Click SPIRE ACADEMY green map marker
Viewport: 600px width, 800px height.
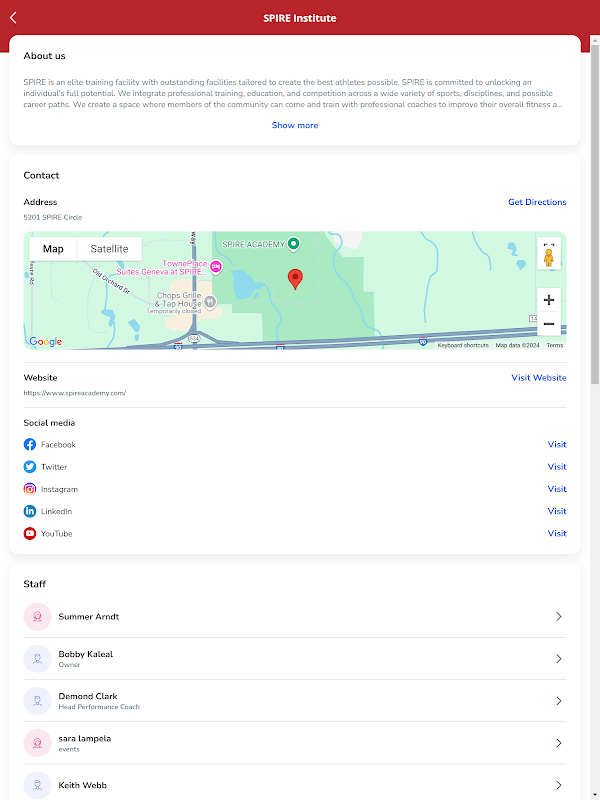[x=293, y=244]
